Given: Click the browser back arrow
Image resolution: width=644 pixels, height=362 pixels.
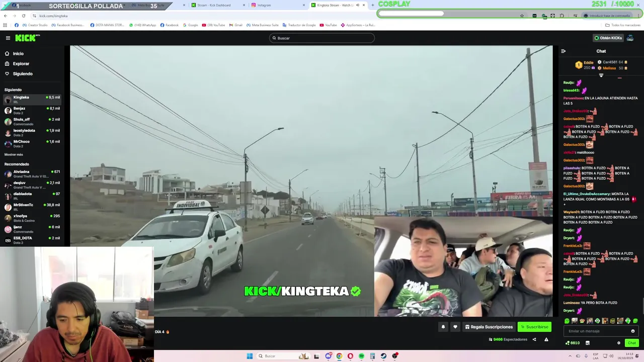Looking at the screenshot, I should click(6, 16).
